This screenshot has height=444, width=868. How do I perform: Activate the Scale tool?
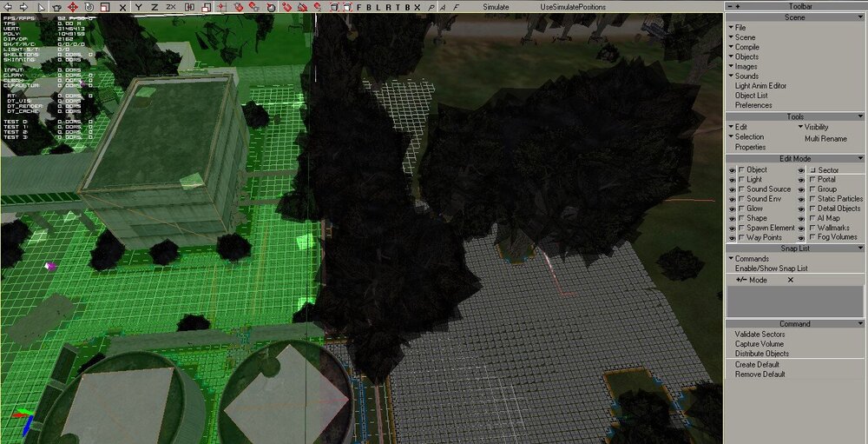click(x=105, y=7)
